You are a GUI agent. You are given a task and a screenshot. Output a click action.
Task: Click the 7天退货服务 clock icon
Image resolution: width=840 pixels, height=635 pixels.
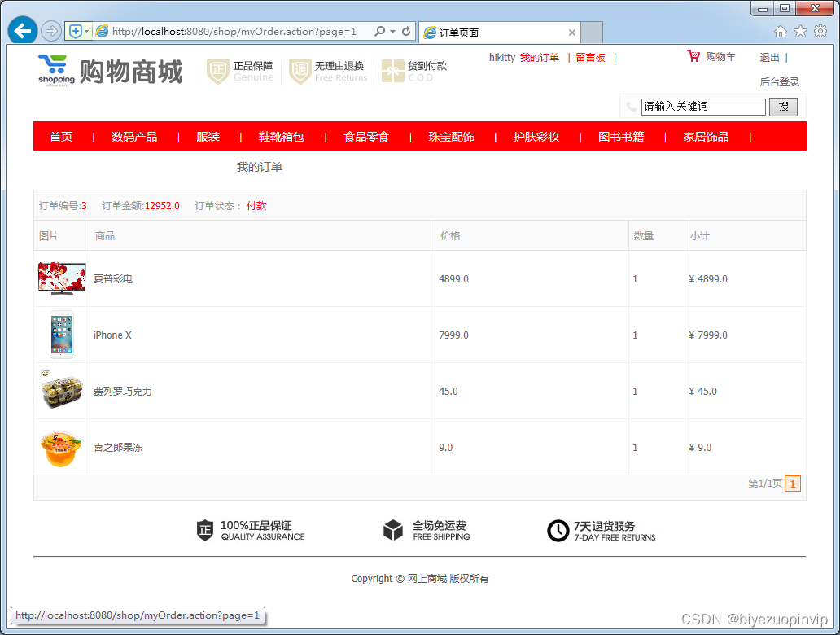click(x=558, y=531)
